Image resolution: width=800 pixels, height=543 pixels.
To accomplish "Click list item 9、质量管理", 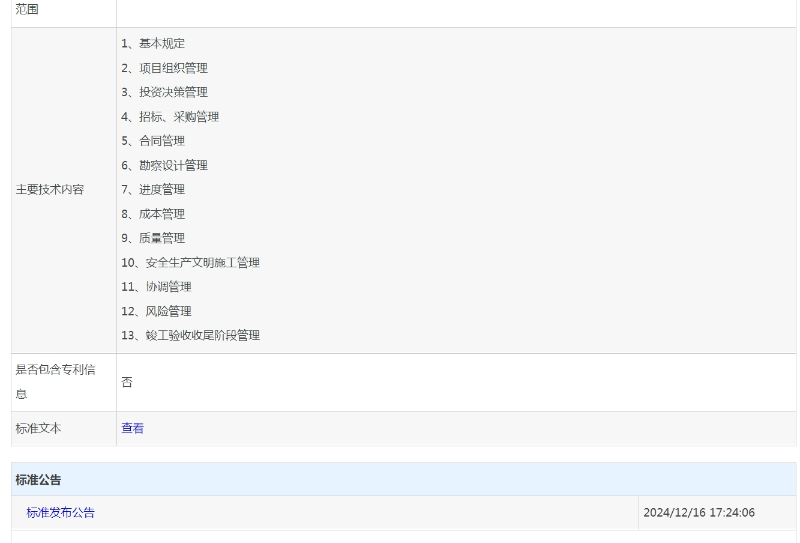I will (x=153, y=238).
